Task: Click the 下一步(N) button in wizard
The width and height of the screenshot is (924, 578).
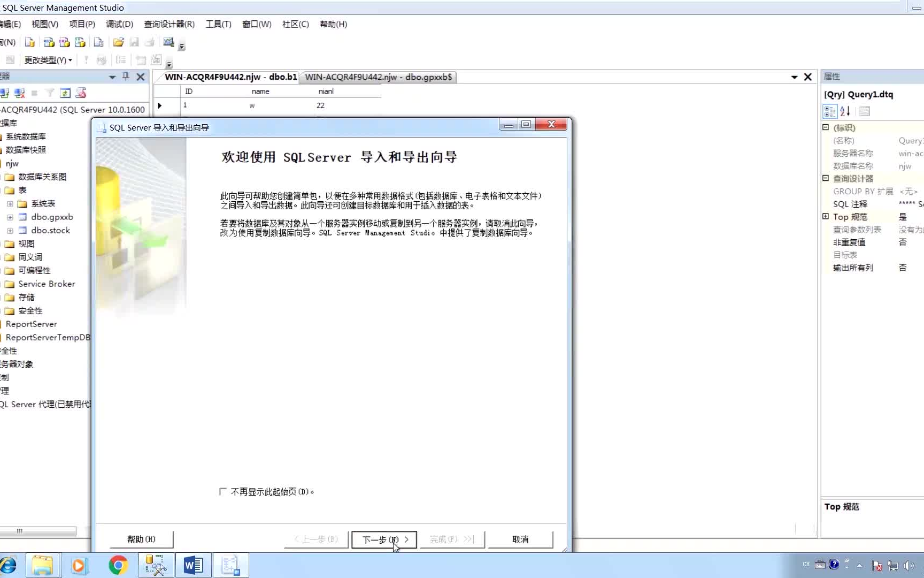Action: (x=384, y=539)
